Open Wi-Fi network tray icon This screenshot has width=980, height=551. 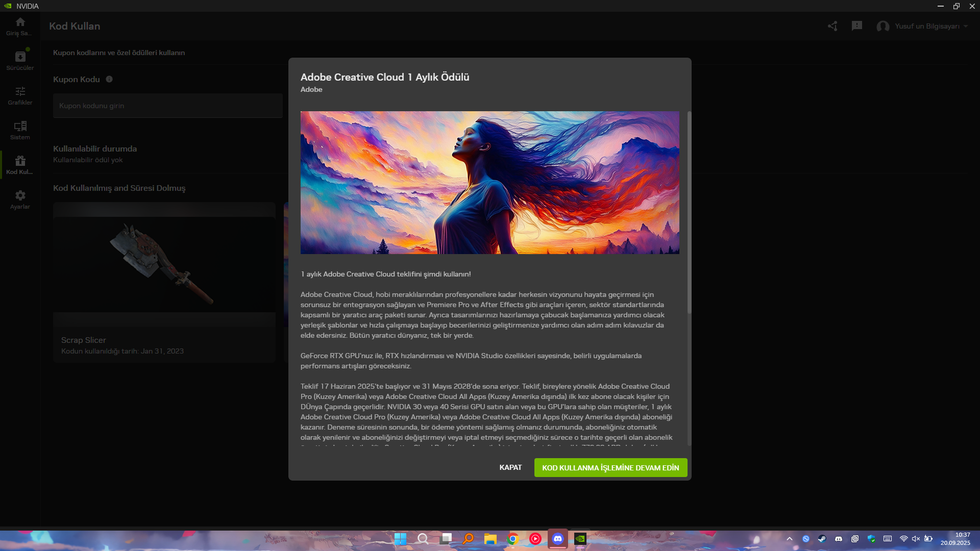pos(904,539)
